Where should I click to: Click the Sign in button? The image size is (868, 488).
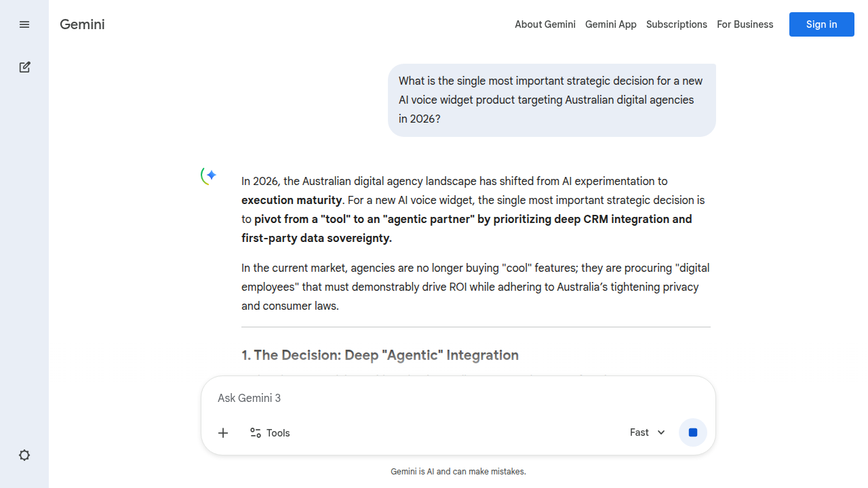[821, 24]
